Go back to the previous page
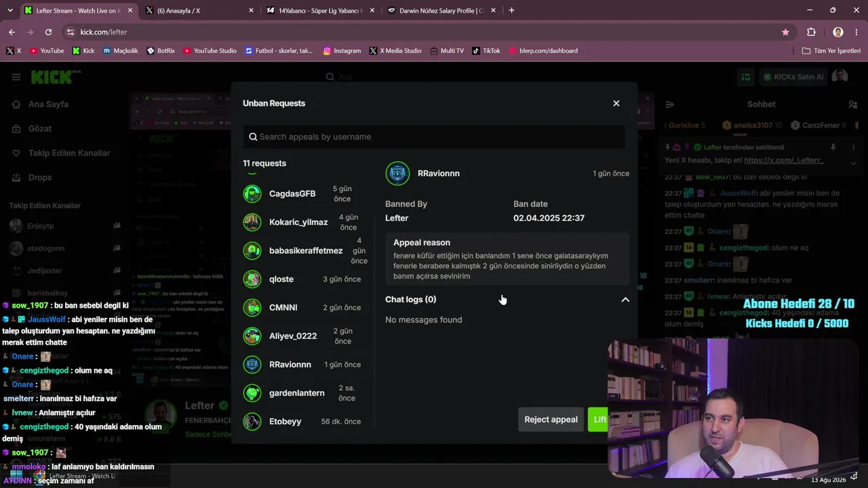 12,32
